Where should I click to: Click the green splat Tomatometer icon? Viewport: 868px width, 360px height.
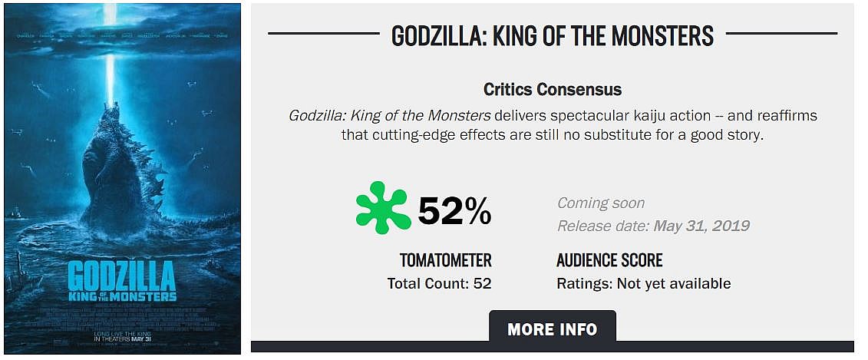383,207
